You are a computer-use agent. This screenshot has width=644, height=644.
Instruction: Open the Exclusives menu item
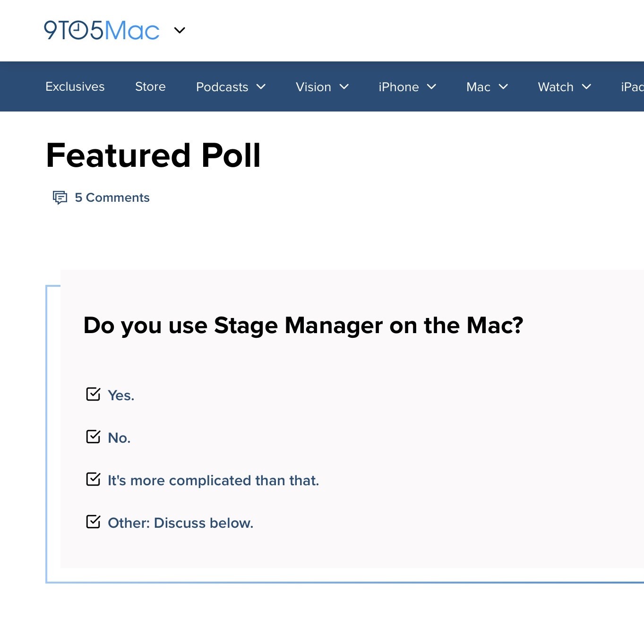75,86
